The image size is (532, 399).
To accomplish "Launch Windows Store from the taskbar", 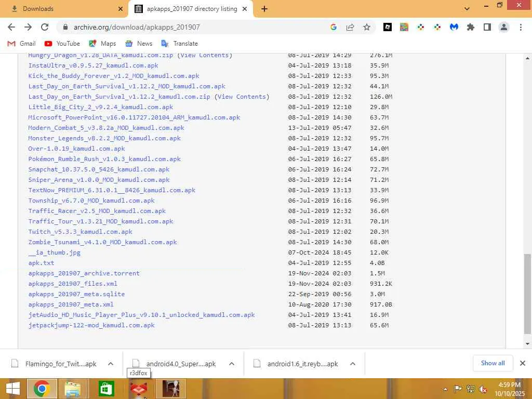I will [x=106, y=389].
